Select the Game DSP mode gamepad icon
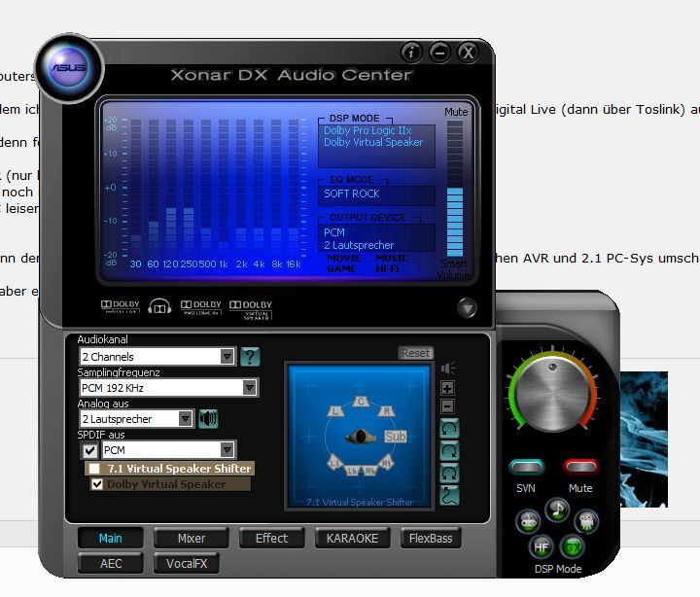700x597 pixels. tap(528, 521)
